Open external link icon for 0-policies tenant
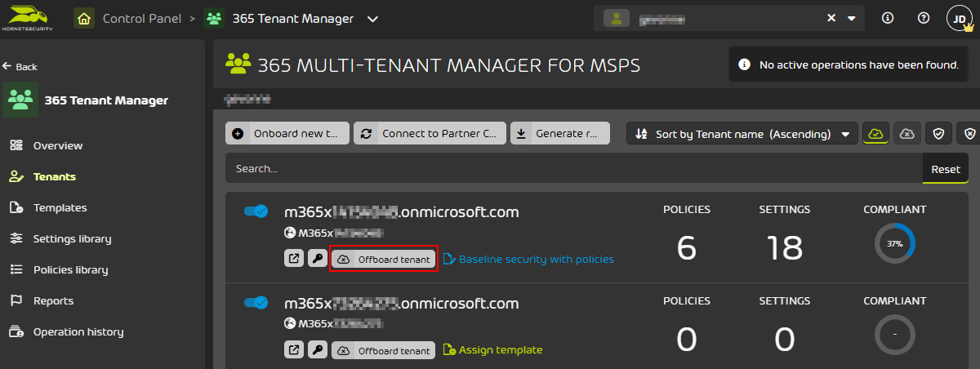The height and width of the screenshot is (369, 980). click(x=293, y=350)
